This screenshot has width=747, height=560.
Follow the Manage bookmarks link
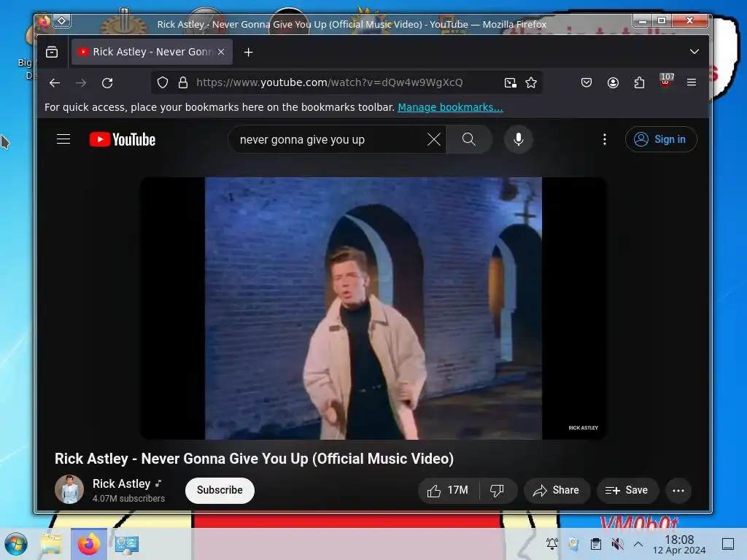click(x=450, y=107)
